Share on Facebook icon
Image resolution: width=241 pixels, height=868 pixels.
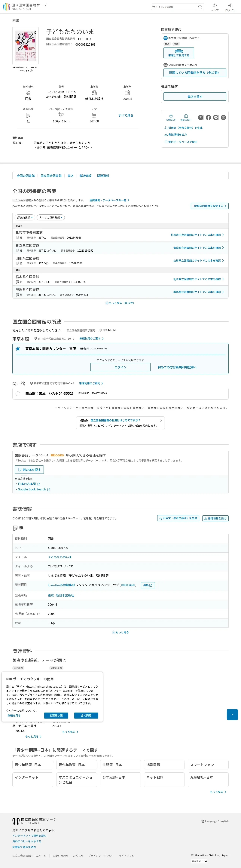coord(208,117)
